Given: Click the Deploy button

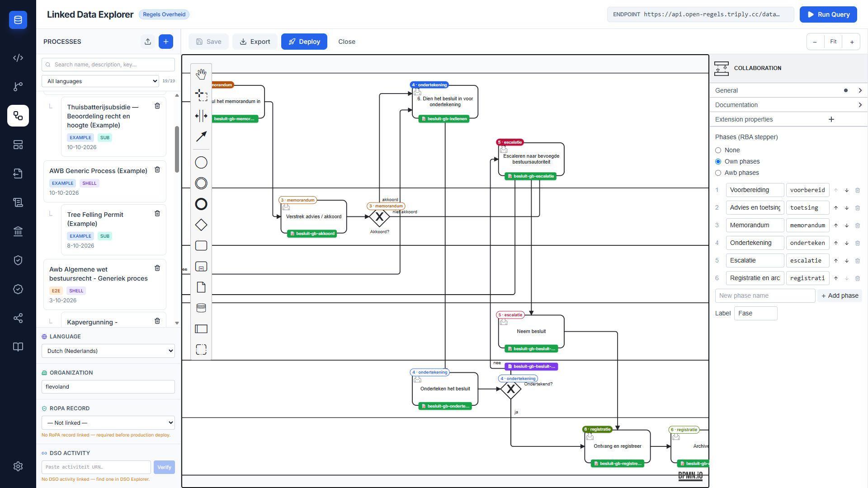Looking at the screenshot, I should pyautogui.click(x=304, y=42).
